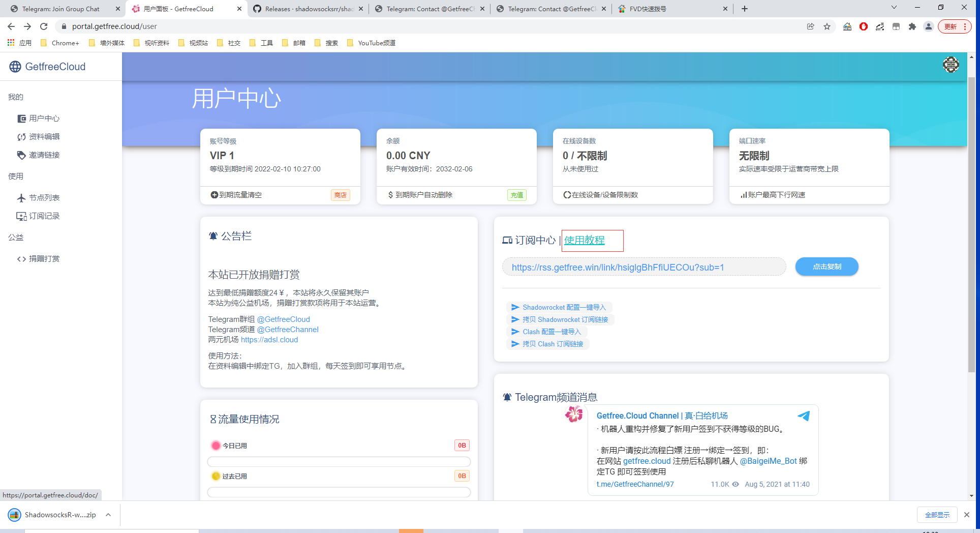Open the 墙外媒体 bookmark folder
The height and width of the screenshot is (533, 980).
tap(107, 43)
